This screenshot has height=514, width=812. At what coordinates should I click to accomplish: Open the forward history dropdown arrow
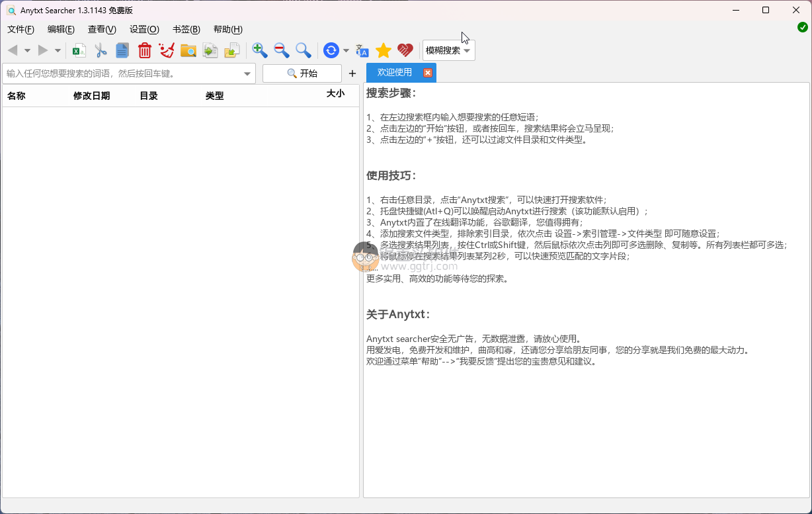click(58, 50)
